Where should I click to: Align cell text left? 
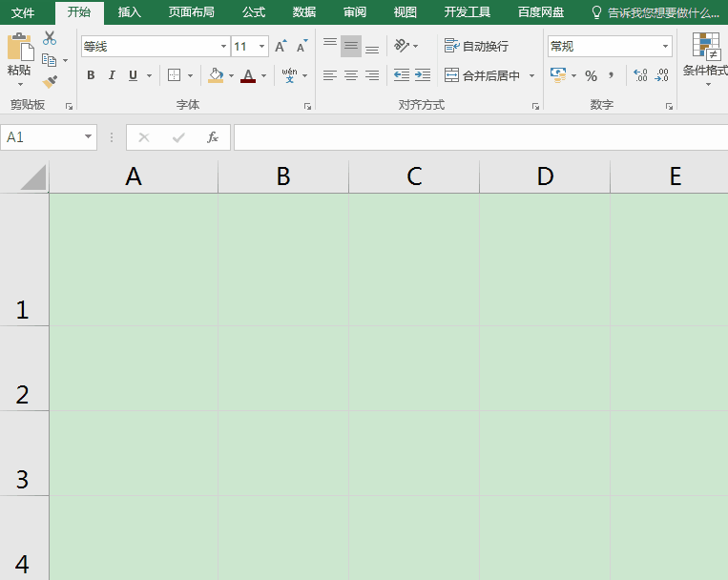point(330,74)
